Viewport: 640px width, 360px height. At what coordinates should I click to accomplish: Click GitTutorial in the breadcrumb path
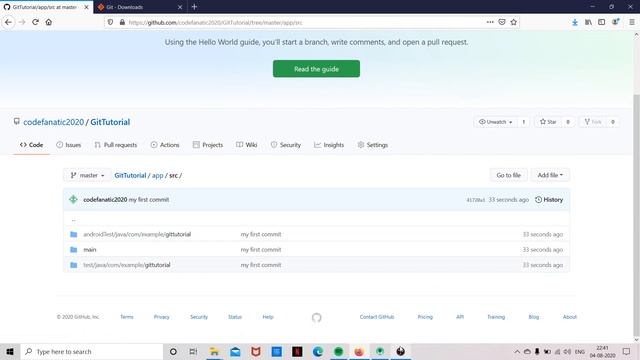coord(130,176)
